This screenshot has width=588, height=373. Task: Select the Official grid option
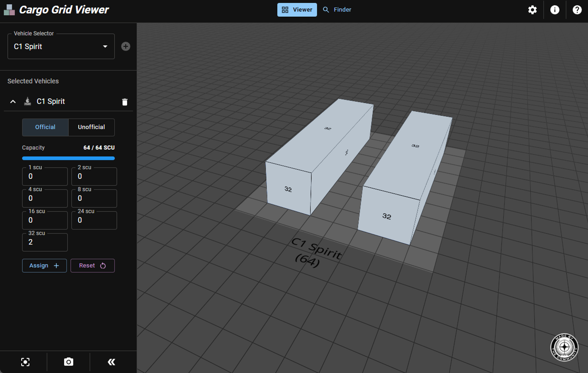pyautogui.click(x=45, y=127)
